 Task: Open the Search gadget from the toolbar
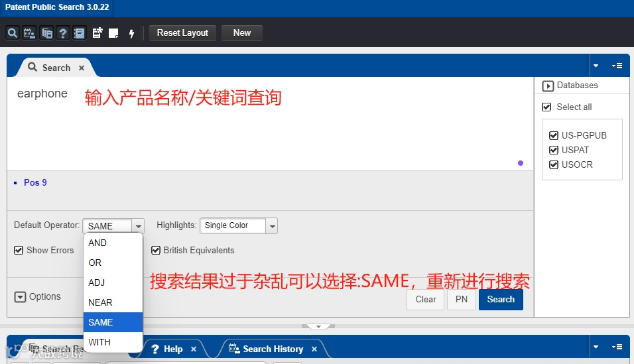(13, 32)
